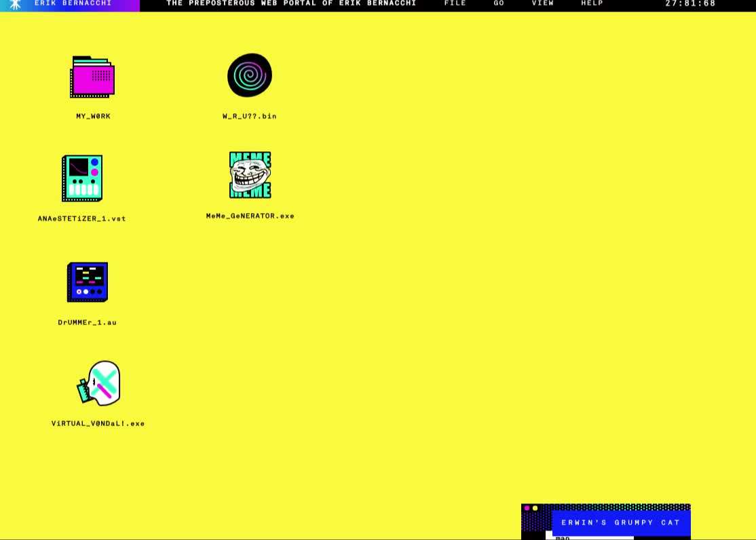Screen dimensions: 756x540
Task: Open the FILE menu
Action: [x=455, y=3]
